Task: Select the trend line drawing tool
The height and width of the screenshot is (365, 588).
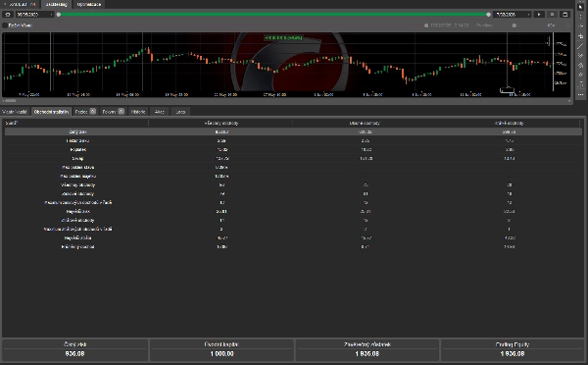Action: click(x=580, y=46)
